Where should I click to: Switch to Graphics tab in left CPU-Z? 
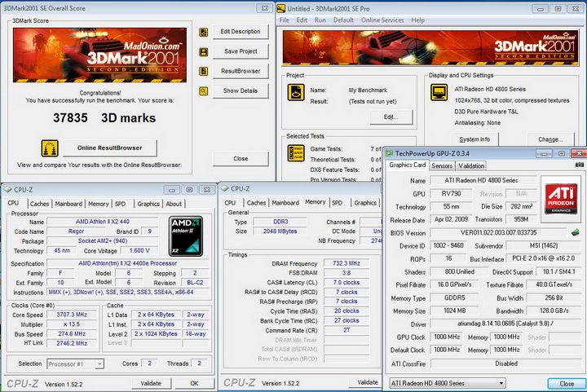click(148, 204)
